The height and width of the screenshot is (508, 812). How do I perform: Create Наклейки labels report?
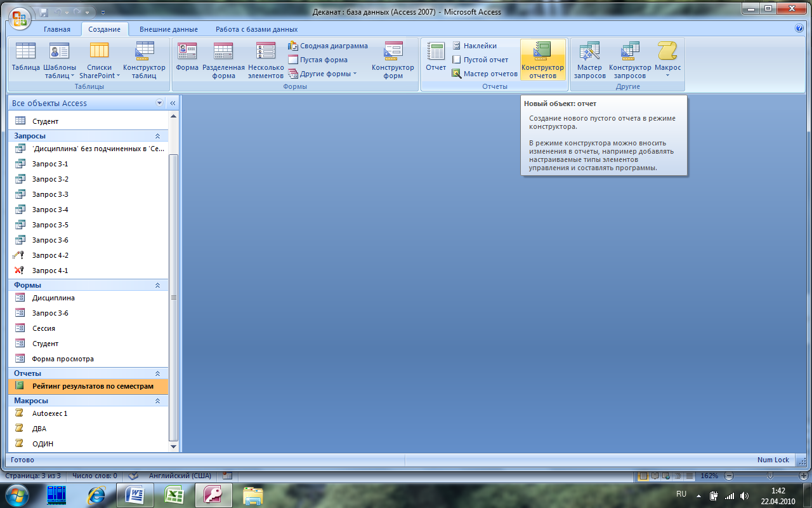click(x=475, y=46)
